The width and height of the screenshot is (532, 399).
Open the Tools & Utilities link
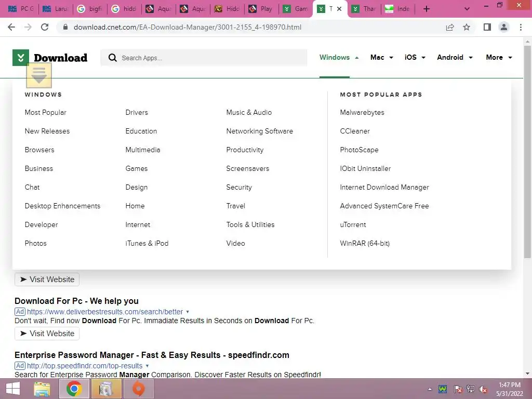tap(250, 224)
